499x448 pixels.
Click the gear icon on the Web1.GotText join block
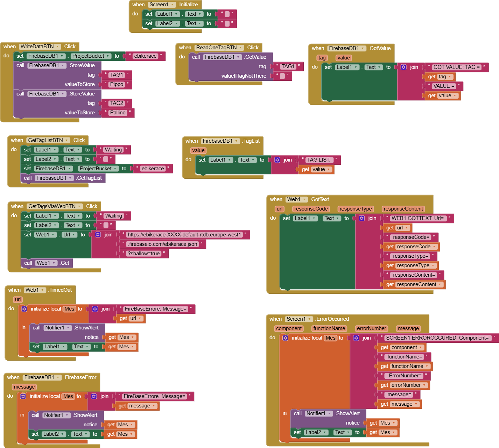point(362,218)
